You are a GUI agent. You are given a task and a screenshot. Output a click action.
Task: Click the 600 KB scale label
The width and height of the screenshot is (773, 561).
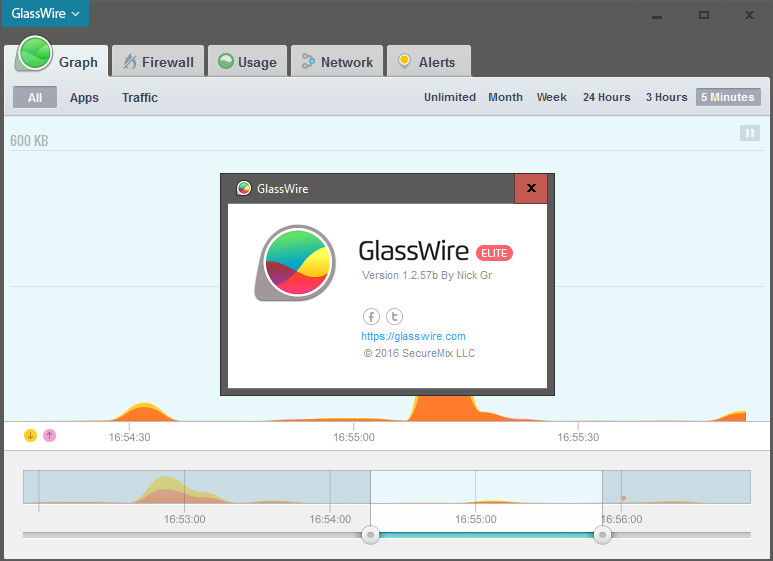point(29,141)
